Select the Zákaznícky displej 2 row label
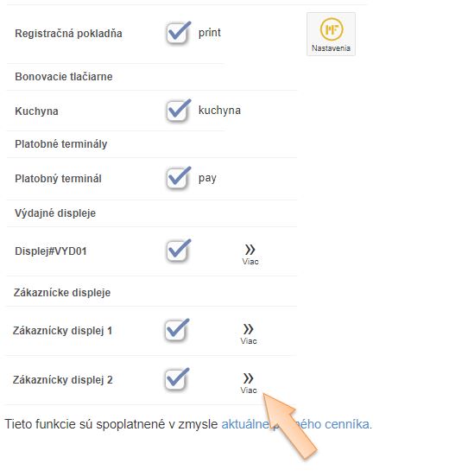The image size is (468, 476). [x=63, y=380]
